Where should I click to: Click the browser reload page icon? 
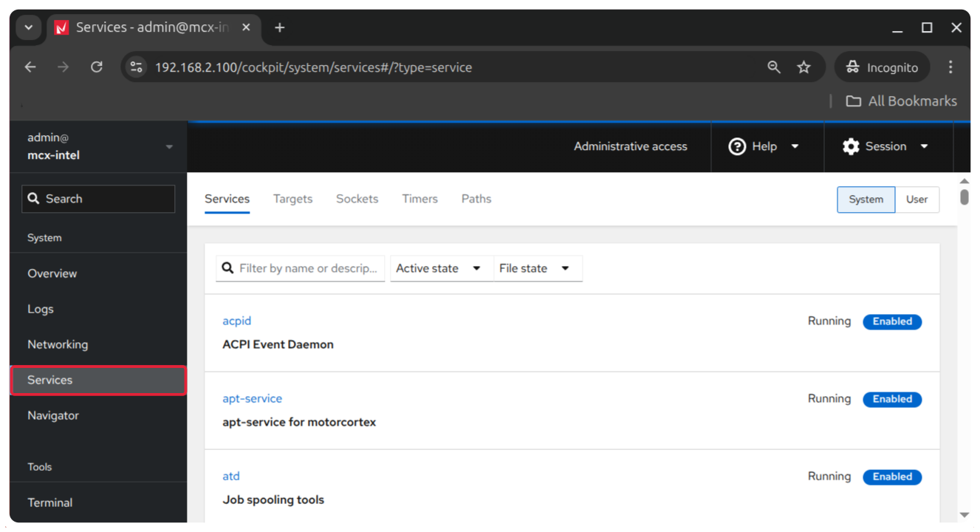click(97, 67)
